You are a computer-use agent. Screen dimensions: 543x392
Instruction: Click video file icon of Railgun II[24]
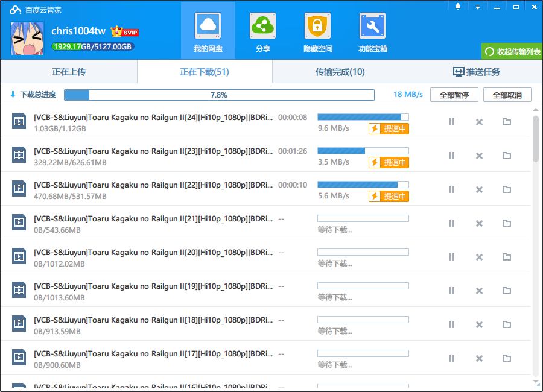pos(19,121)
